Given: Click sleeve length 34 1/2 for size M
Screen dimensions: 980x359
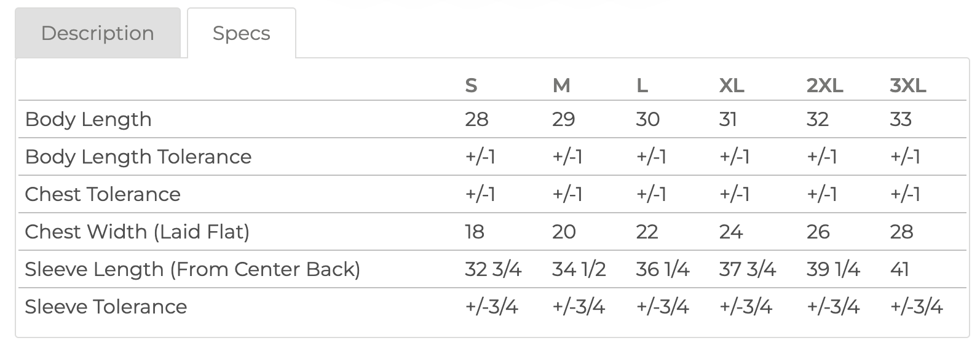Looking at the screenshot, I should click(x=579, y=269).
